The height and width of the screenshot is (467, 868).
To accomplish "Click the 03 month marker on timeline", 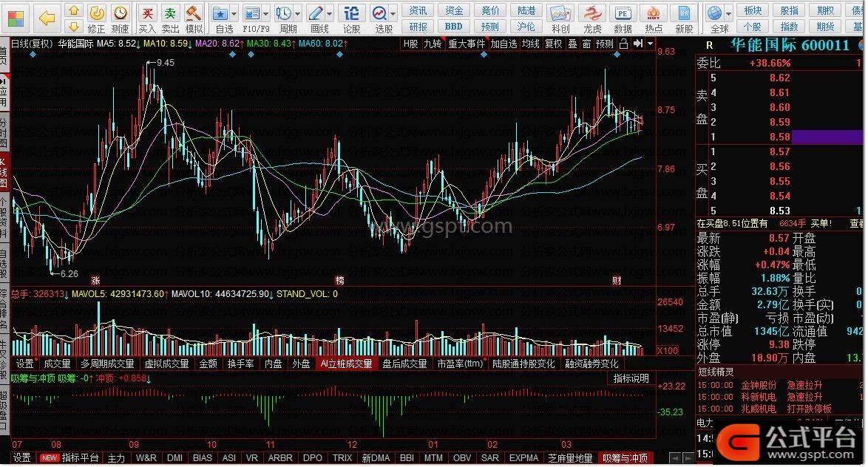I will [566, 444].
